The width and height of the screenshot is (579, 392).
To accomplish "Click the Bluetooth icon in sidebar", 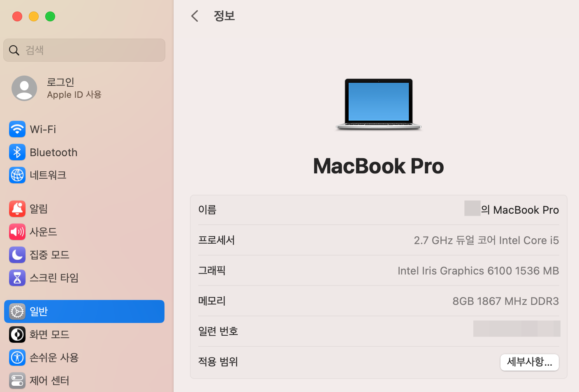I will tap(17, 152).
